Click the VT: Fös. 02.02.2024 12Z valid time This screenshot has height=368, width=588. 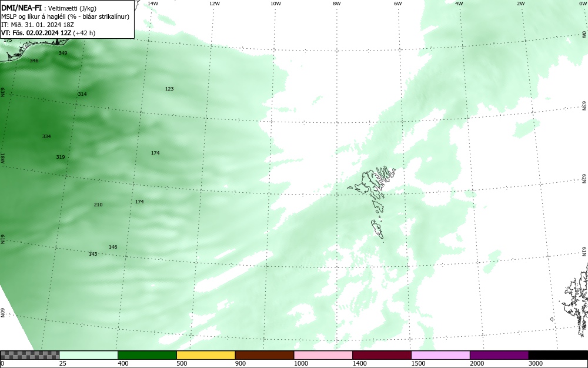[48, 33]
